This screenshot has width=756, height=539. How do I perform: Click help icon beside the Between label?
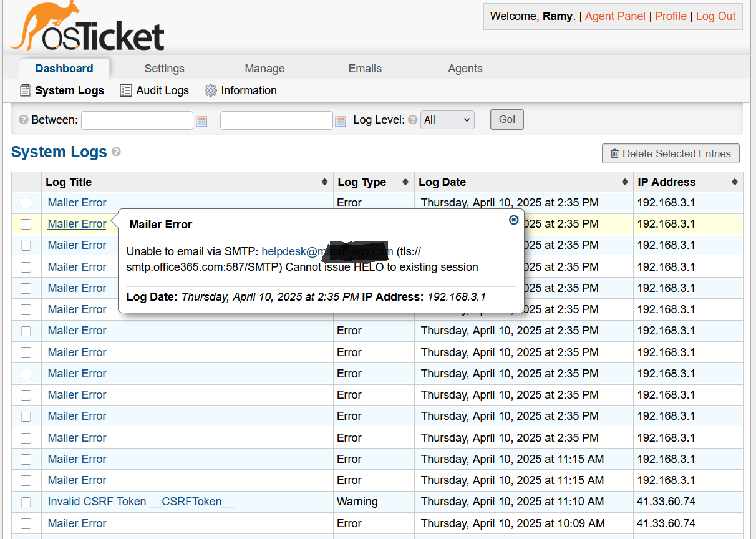coord(23,120)
